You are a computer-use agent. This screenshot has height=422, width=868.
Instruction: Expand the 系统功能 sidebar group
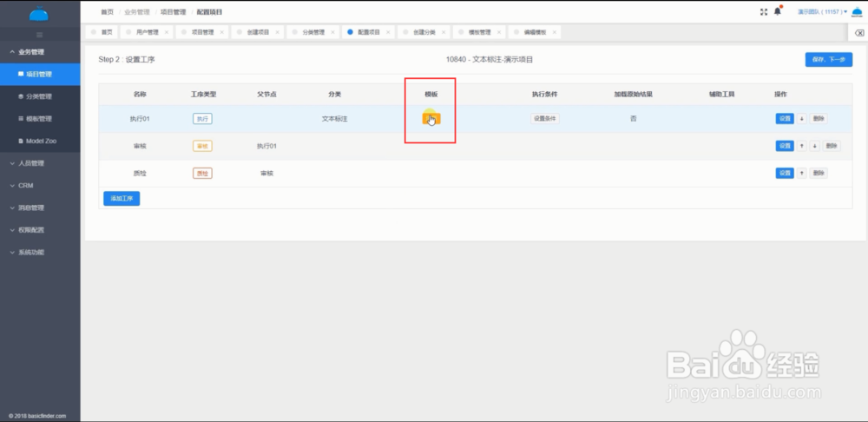(x=40, y=252)
